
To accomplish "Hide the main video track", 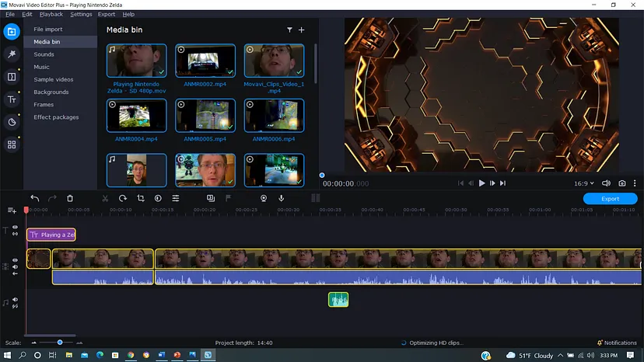I will [x=16, y=260].
